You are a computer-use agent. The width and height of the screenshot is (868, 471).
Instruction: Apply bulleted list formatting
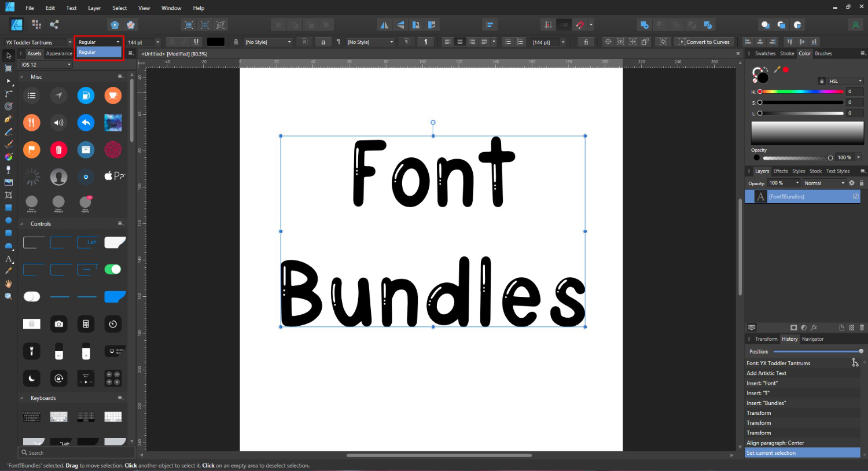pos(507,42)
